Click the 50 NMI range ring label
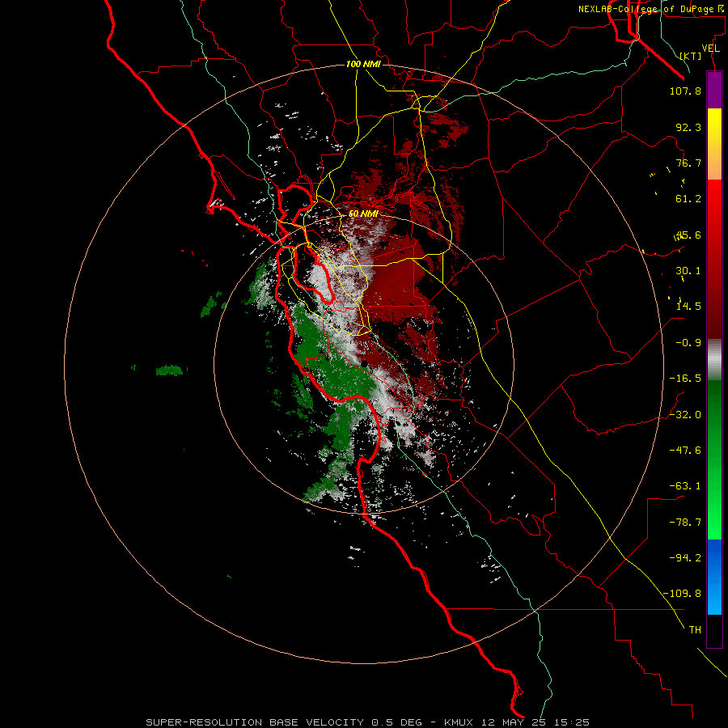Viewport: 728px width, 728px height. coord(363,214)
